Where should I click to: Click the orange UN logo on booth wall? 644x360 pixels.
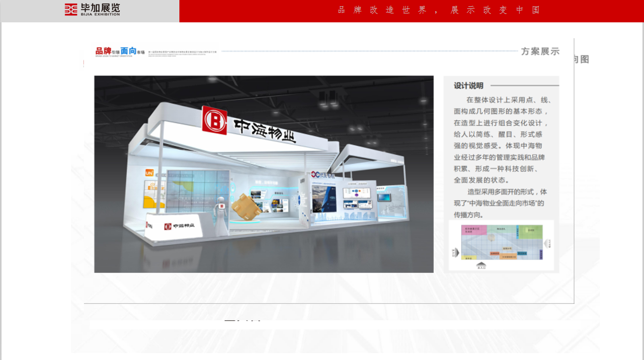point(150,173)
